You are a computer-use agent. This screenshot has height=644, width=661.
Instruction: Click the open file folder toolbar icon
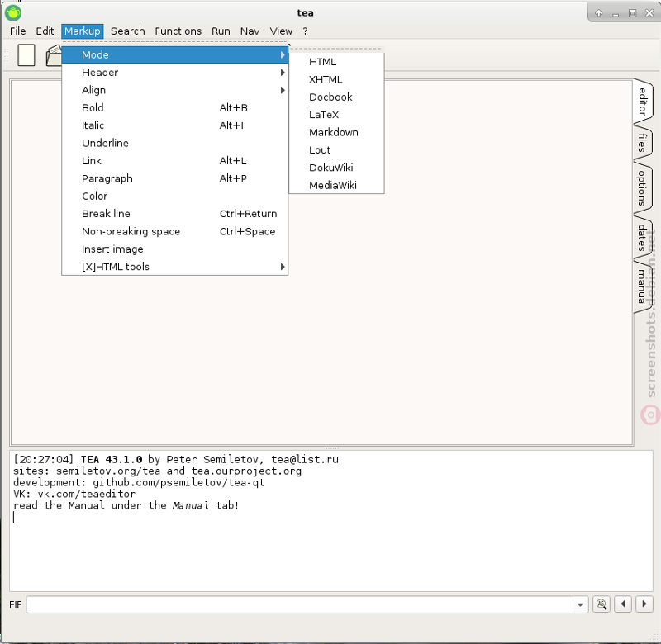[x=54, y=55]
